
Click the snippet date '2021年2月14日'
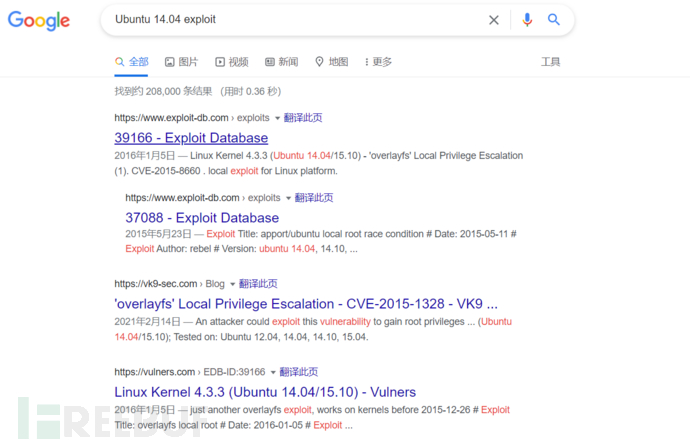point(147,322)
